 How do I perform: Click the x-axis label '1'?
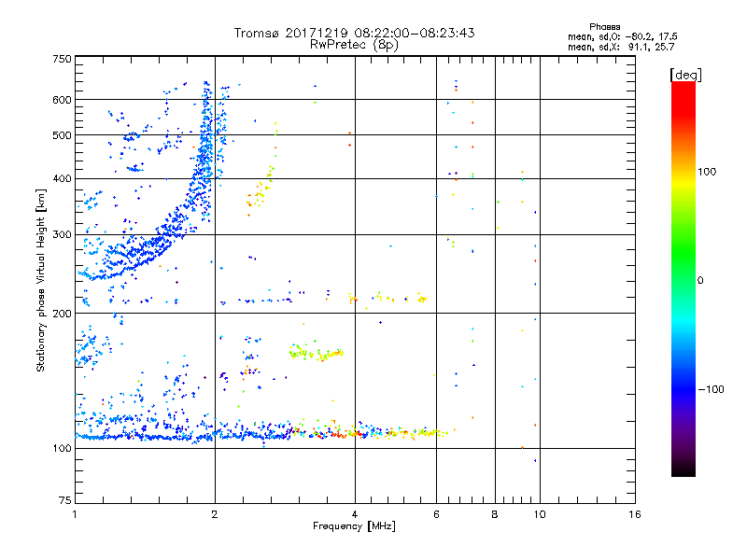coord(75,514)
